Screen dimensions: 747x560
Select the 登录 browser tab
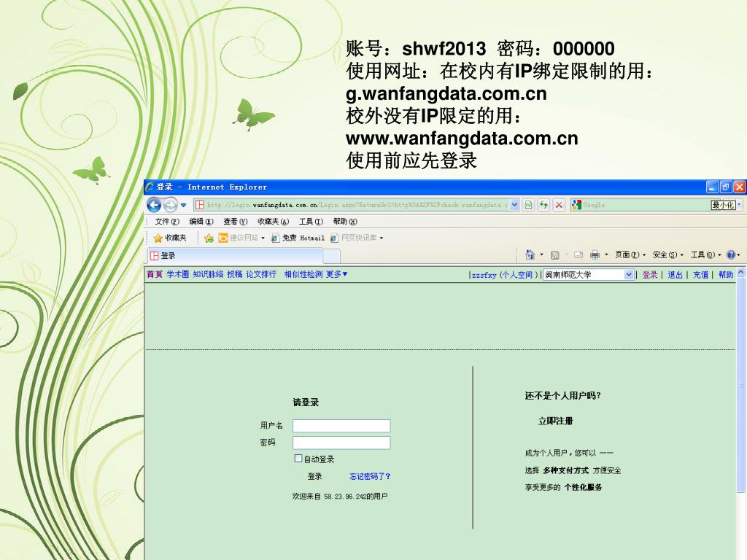tap(236, 256)
